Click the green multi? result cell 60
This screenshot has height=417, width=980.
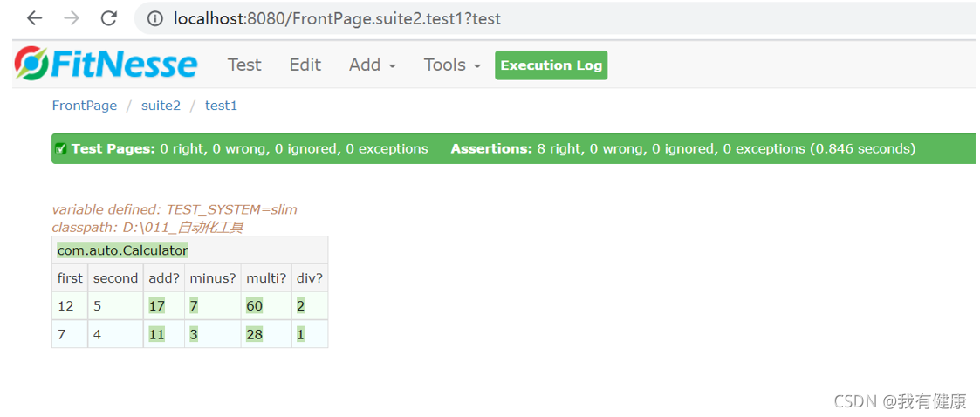click(x=254, y=306)
